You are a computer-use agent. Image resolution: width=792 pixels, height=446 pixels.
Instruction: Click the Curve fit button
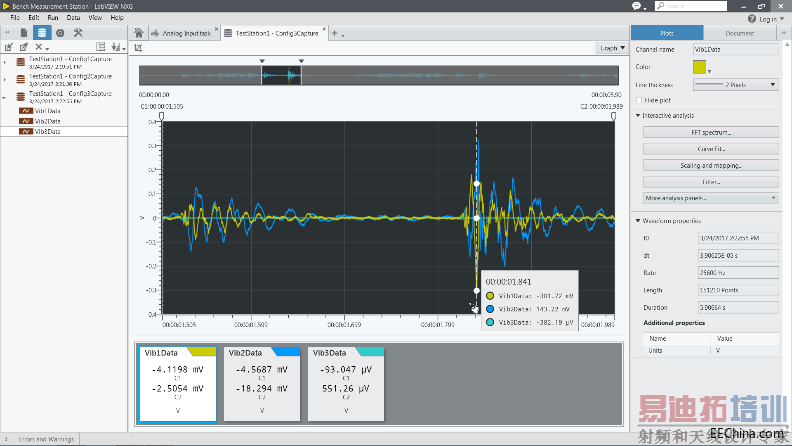pyautogui.click(x=711, y=149)
